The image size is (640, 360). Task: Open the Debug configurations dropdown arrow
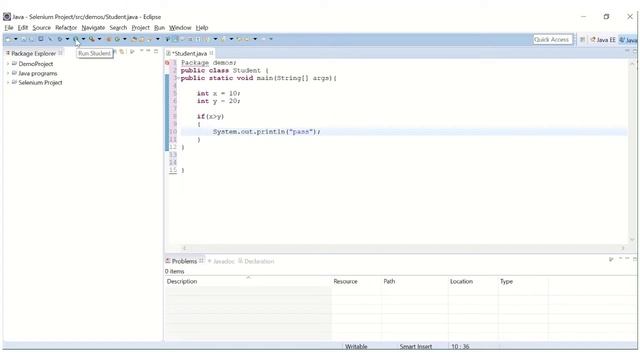[x=67, y=39]
